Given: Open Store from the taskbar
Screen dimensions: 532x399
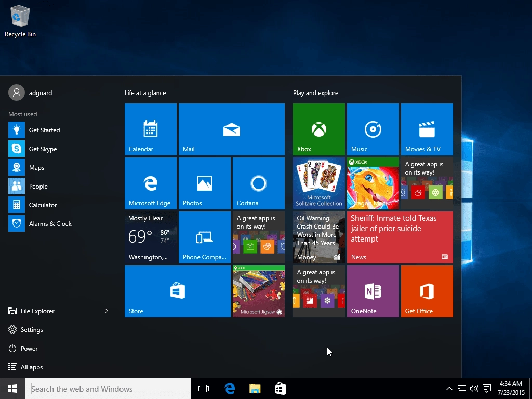Looking at the screenshot, I should [280, 389].
